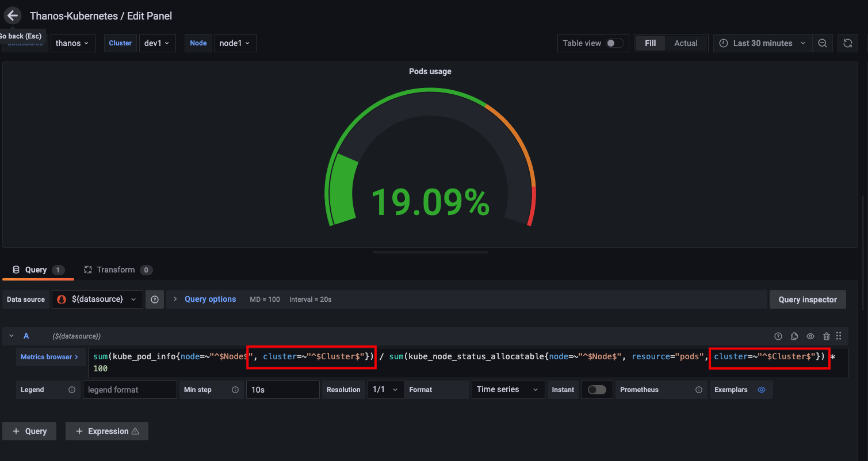Image resolution: width=868 pixels, height=461 pixels.
Task: Zoom out the time range
Action: pos(823,43)
